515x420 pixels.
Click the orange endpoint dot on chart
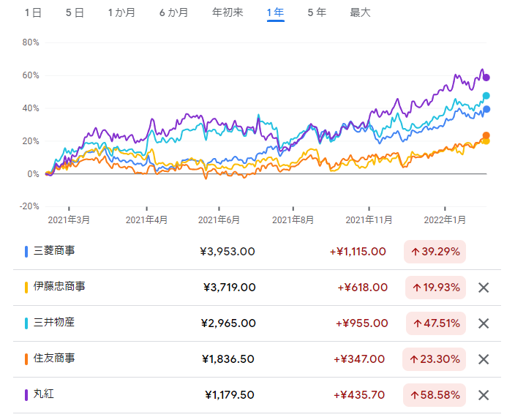click(486, 135)
